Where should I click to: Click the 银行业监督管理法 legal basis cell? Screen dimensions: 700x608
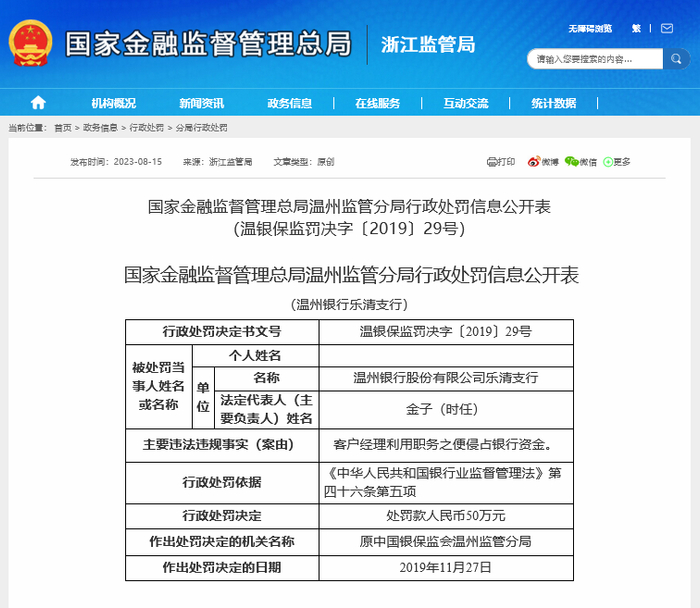[x=446, y=483]
